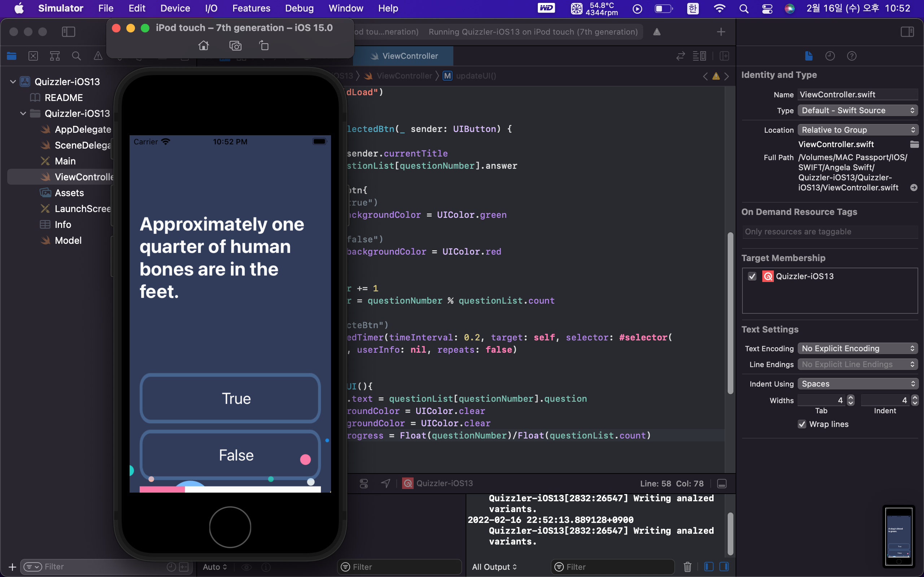Toggle the Wrap lines checkbox
This screenshot has height=577, width=924.
coord(802,424)
